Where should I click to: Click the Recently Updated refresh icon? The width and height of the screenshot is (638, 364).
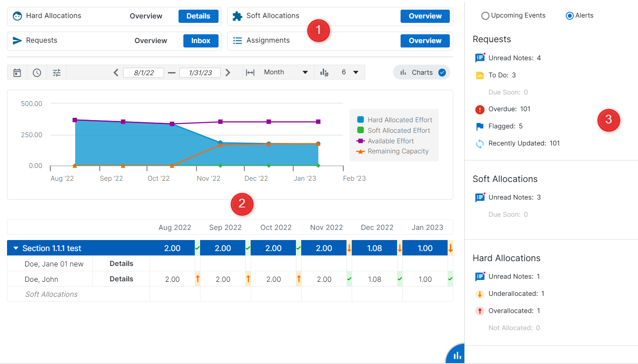click(x=480, y=144)
